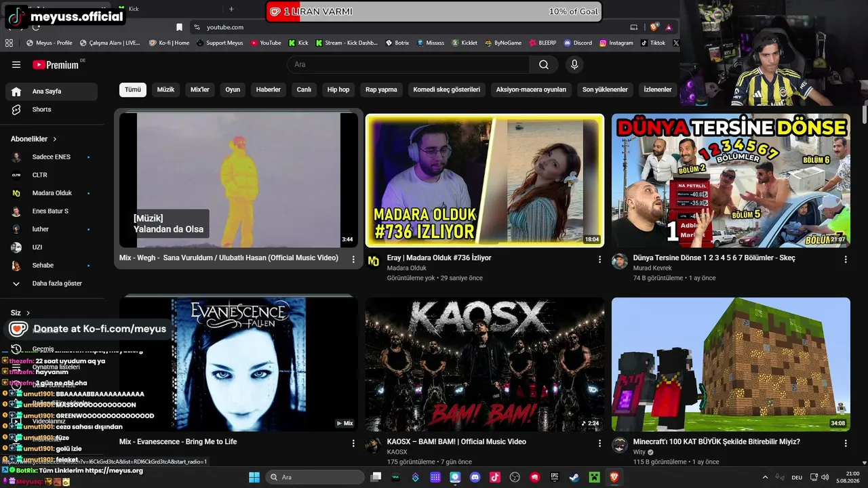Click the YouTube page vertical scrollbar

865,115
